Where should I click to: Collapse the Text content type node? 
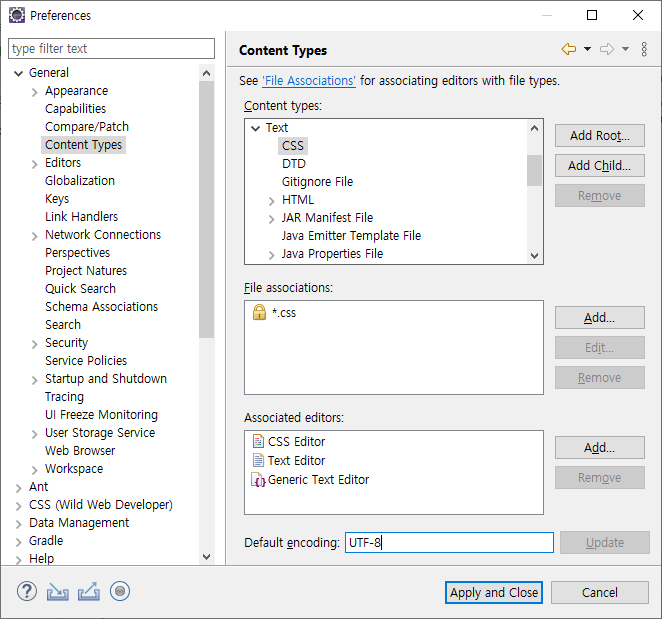point(255,128)
